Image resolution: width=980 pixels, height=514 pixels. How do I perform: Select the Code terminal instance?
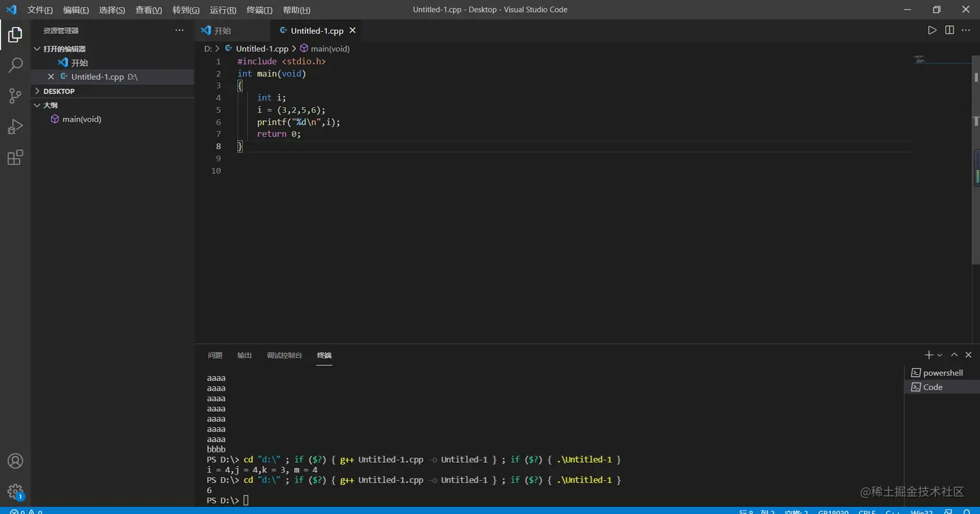point(942,387)
